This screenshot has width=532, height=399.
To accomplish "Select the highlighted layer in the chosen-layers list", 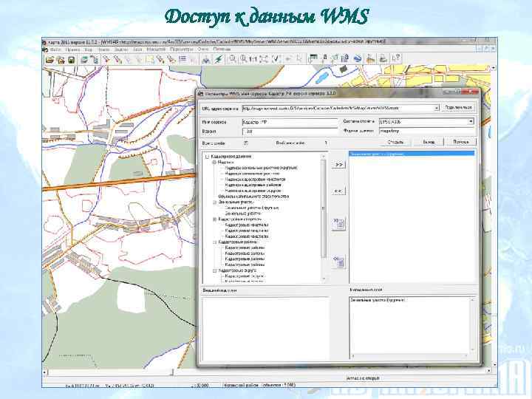I will click(412, 154).
